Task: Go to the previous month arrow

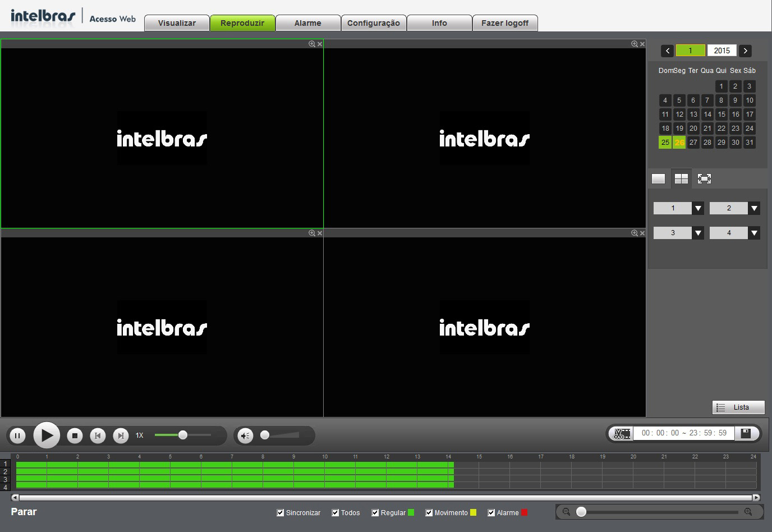Action: pyautogui.click(x=668, y=51)
